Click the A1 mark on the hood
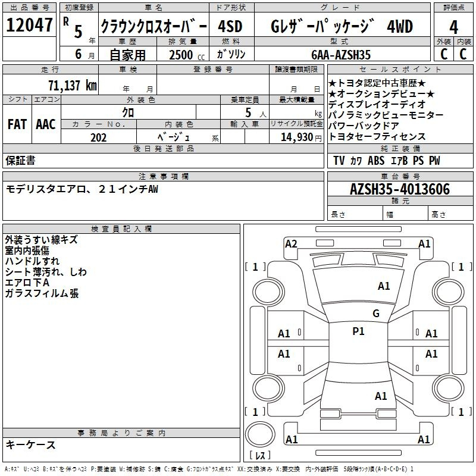This screenshot has height=476, width=476. (x=384, y=286)
